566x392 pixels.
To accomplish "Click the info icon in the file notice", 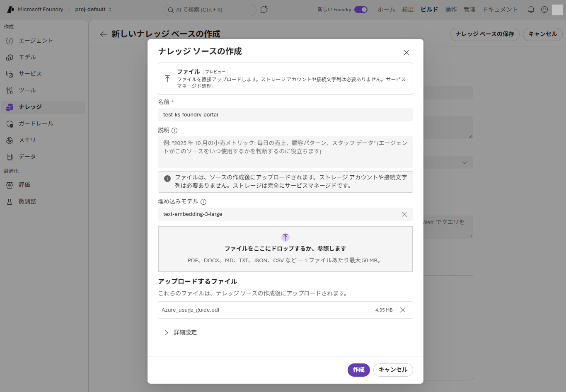I will [167, 179].
